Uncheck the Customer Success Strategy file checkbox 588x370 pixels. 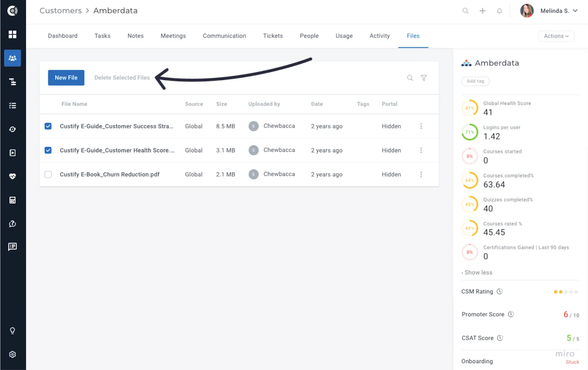48,126
